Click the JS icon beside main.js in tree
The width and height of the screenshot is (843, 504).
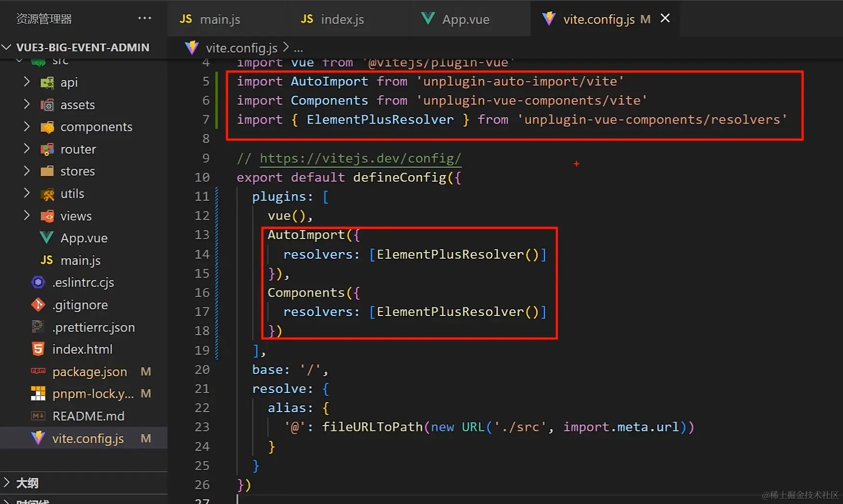(x=47, y=260)
